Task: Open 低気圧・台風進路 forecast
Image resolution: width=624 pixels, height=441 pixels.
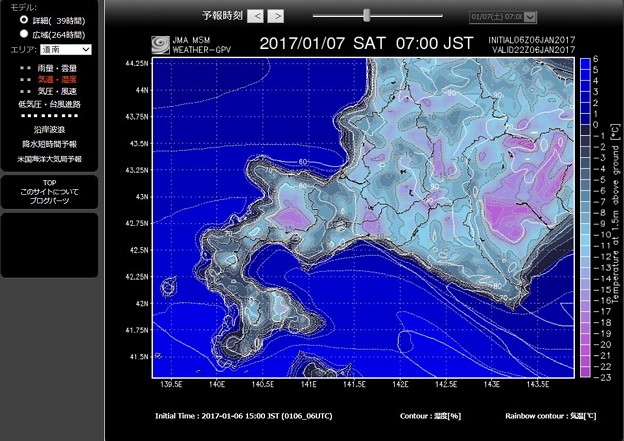Action: click(49, 104)
